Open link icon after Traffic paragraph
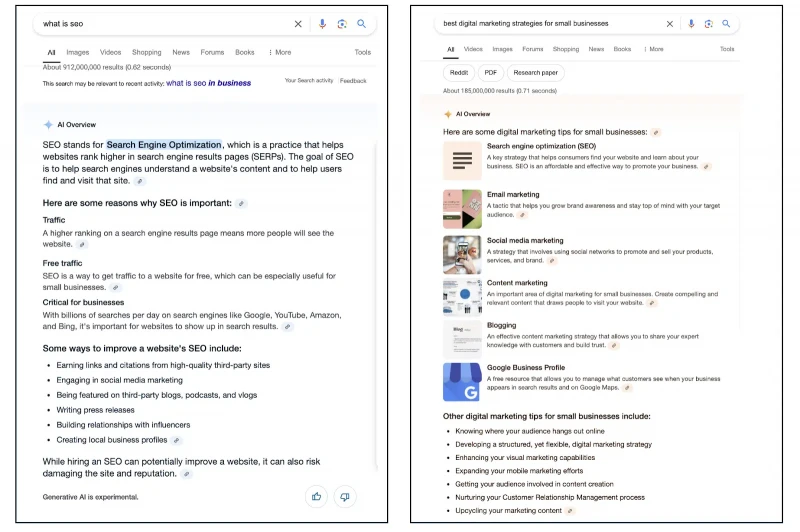The width and height of the screenshot is (800, 532). 82,244
